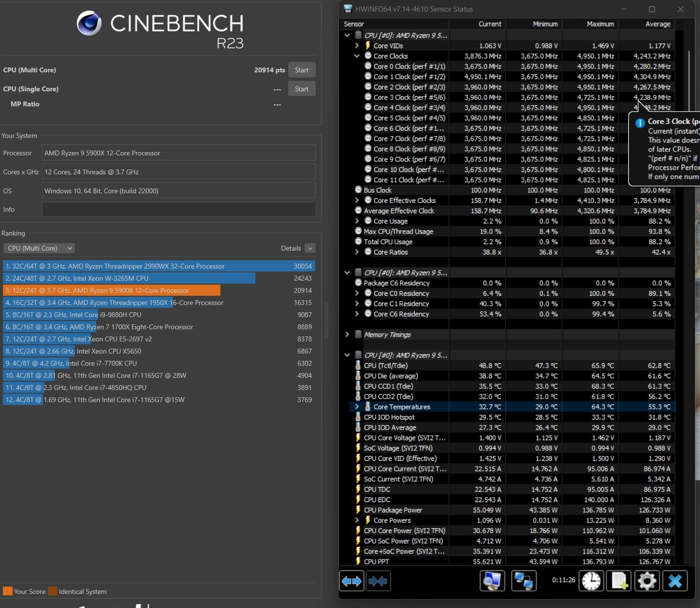Open HWiNFO sensor settings gear icon
The image size is (700, 608).
(647, 581)
